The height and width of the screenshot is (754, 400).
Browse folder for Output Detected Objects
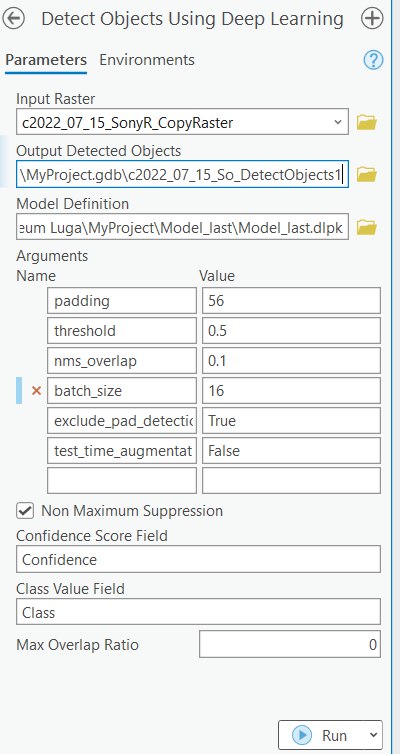click(x=366, y=174)
